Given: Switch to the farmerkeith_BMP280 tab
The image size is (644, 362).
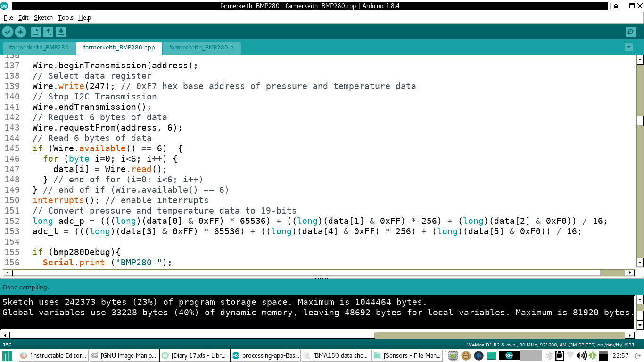Looking at the screenshot, I should 39,48.
